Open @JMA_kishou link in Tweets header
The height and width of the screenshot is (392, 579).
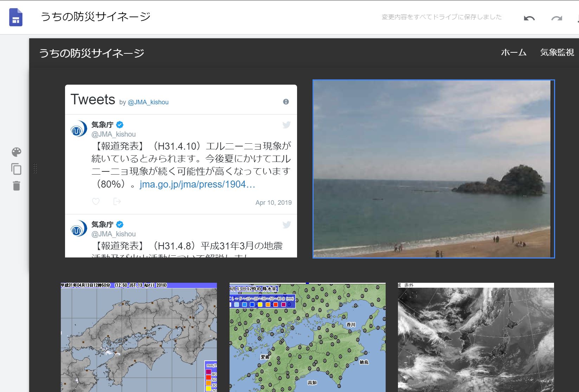pyautogui.click(x=148, y=102)
